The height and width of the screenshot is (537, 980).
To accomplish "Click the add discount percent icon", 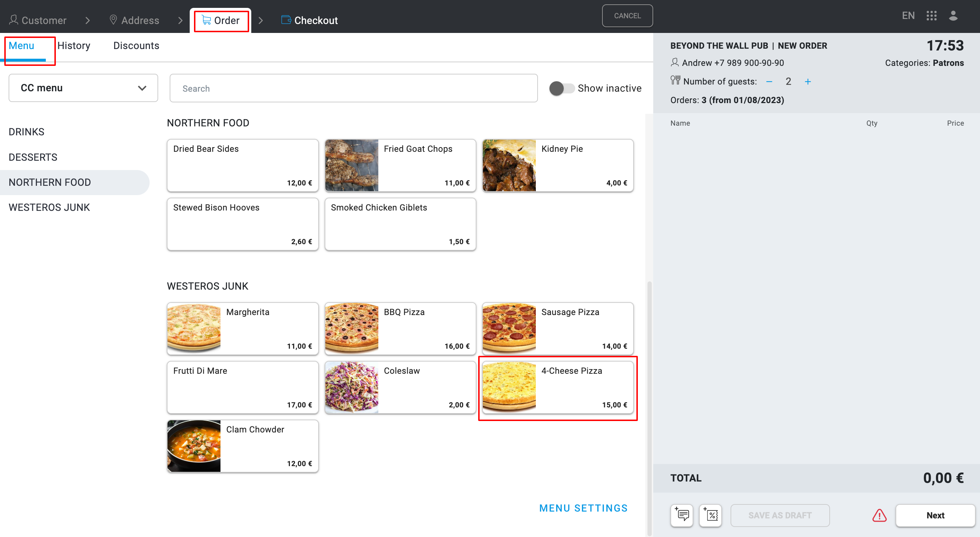I will (x=710, y=515).
